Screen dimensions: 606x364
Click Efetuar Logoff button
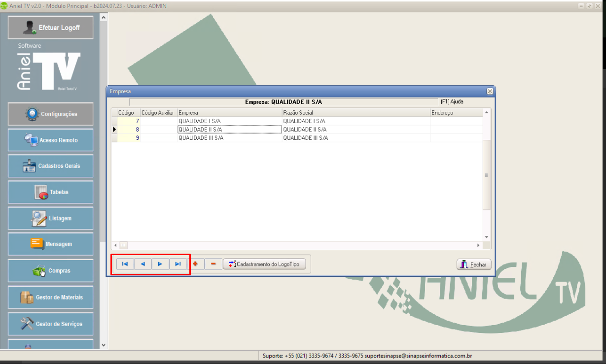click(51, 28)
